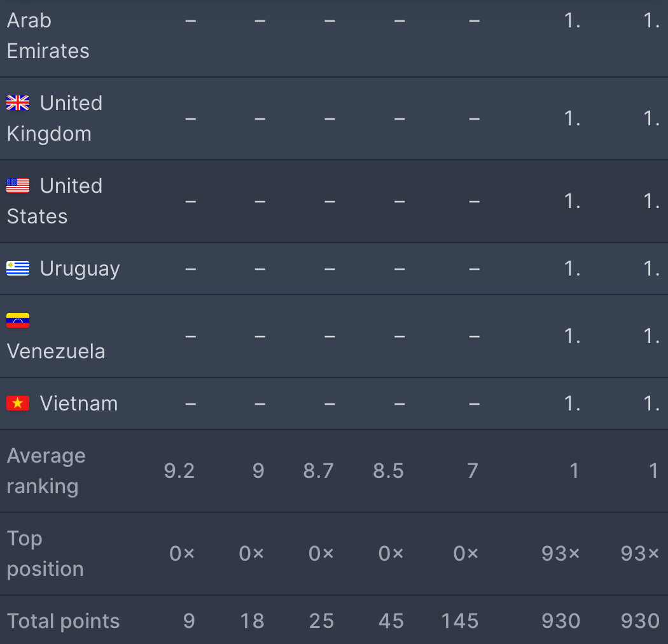Click the Top position row label
The height and width of the screenshot is (644, 668).
[x=45, y=554]
